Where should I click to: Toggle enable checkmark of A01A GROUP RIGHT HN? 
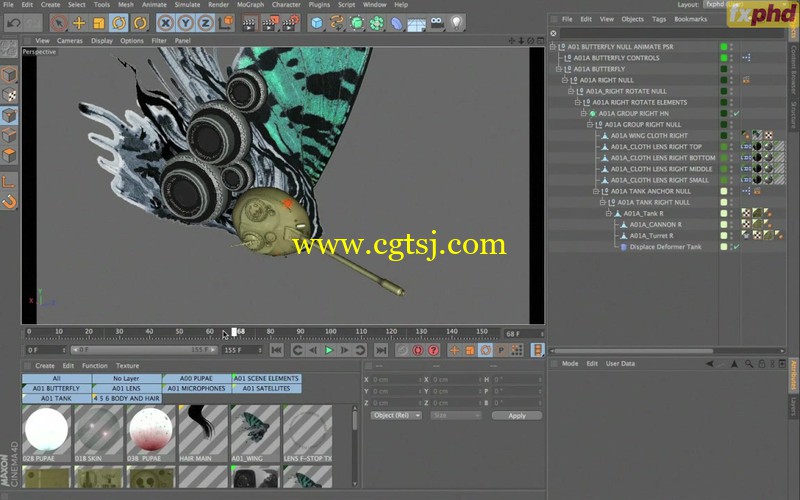click(x=736, y=113)
